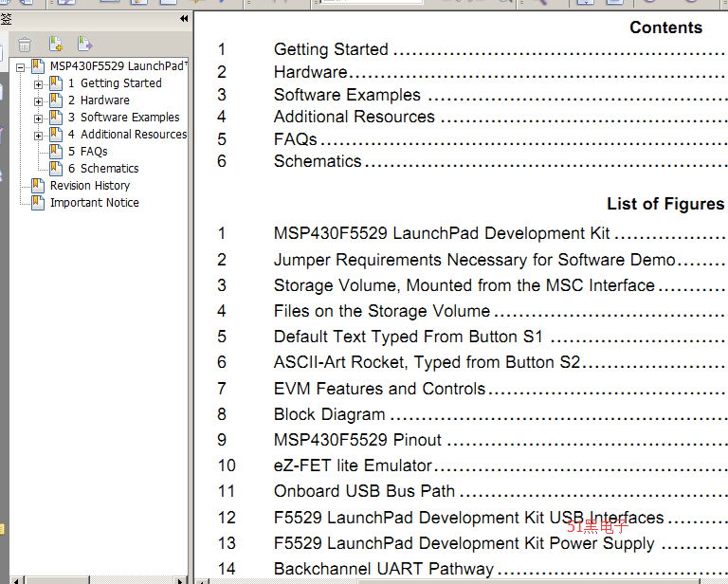Open figure 8 Block Diagram
The height and width of the screenshot is (584, 728).
click(329, 414)
